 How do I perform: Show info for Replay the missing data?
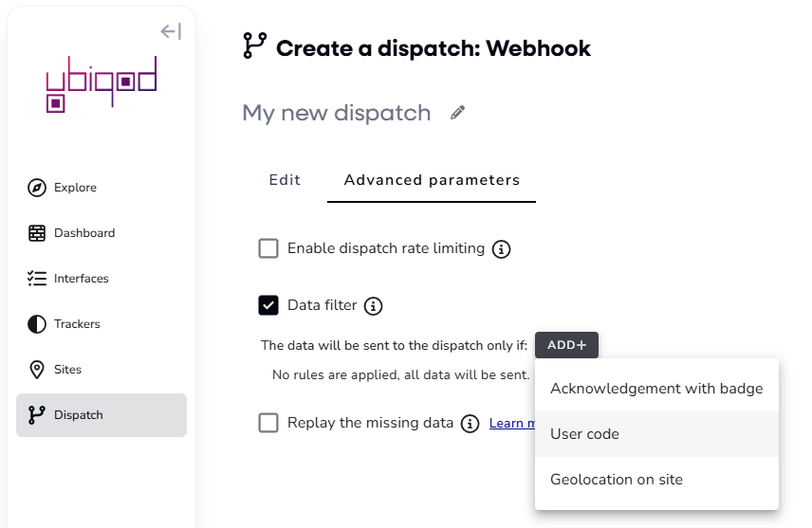pos(470,424)
